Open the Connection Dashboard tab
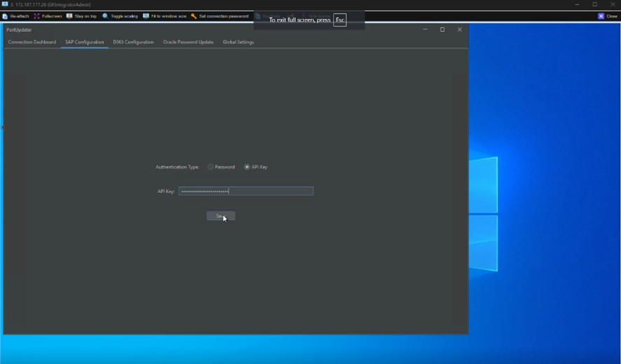The width and height of the screenshot is (621, 364). coord(32,42)
